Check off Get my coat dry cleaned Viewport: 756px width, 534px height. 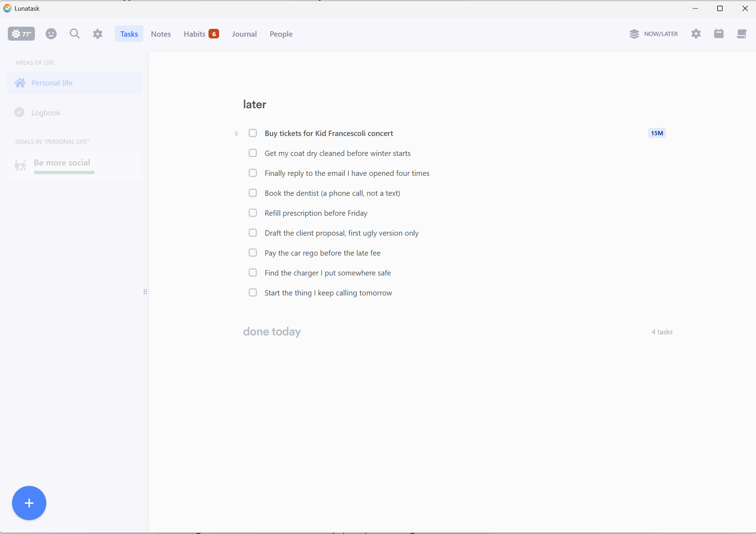click(x=253, y=153)
